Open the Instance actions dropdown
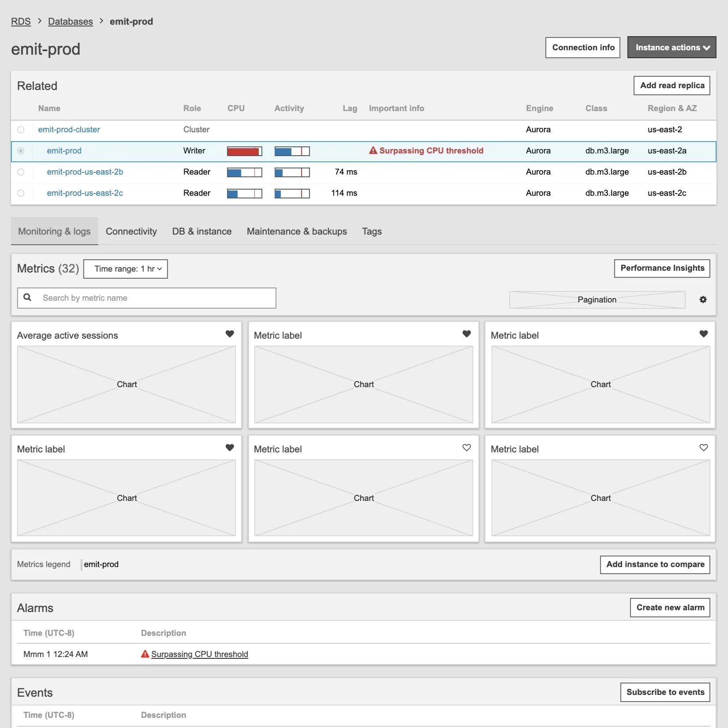This screenshot has width=728, height=728. coord(671,47)
